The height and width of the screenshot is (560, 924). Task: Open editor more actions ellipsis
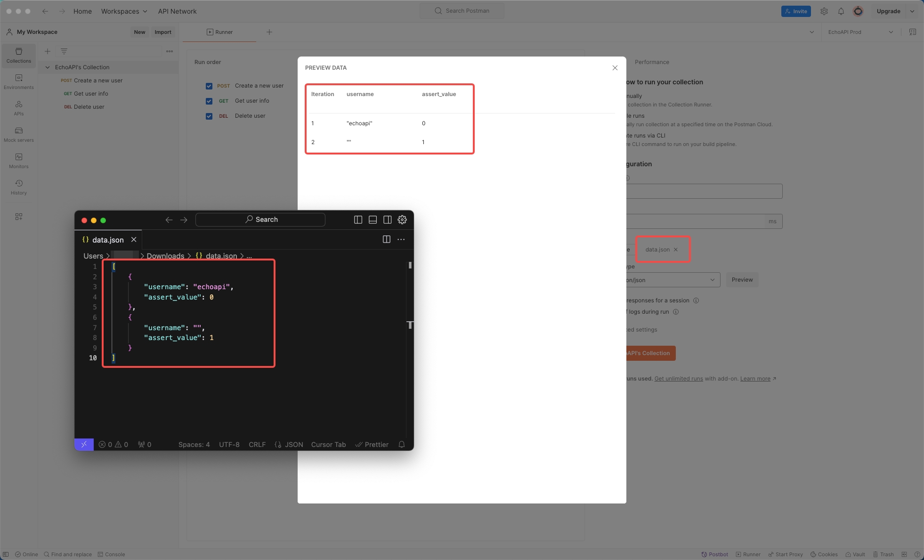click(401, 239)
